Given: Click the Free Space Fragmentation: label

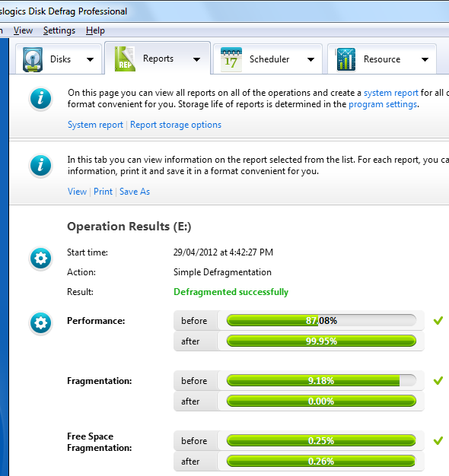Looking at the screenshot, I should pos(100,442).
